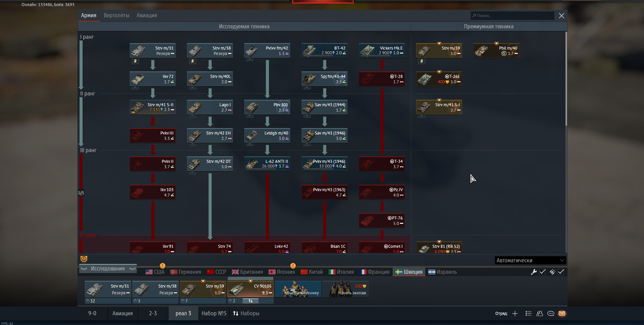The width and height of the screenshot is (644, 325).
Task: Click the warning shield icon above Исследования
Action: (x=84, y=259)
